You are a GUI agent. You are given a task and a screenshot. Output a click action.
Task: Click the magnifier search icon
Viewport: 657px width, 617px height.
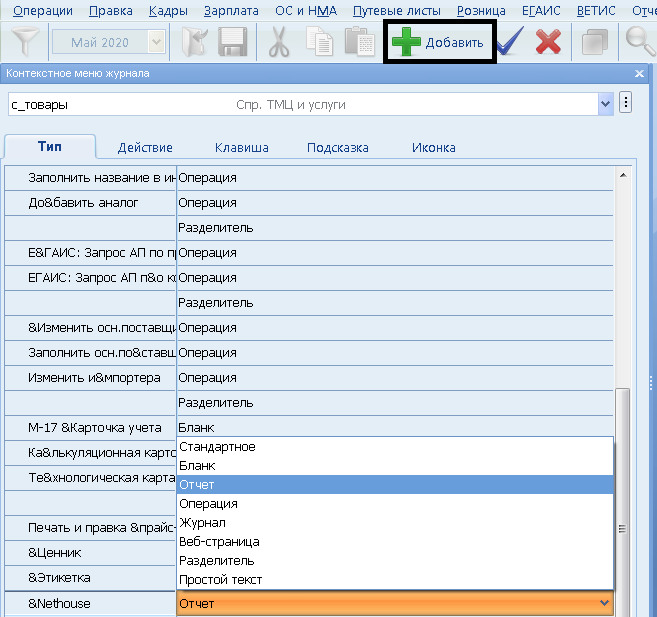click(638, 42)
